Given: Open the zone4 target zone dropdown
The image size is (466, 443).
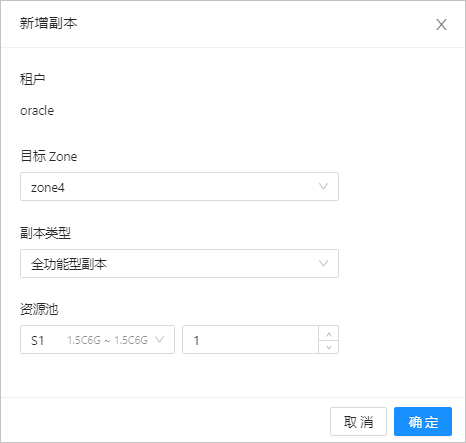Looking at the screenshot, I should coord(179,186).
